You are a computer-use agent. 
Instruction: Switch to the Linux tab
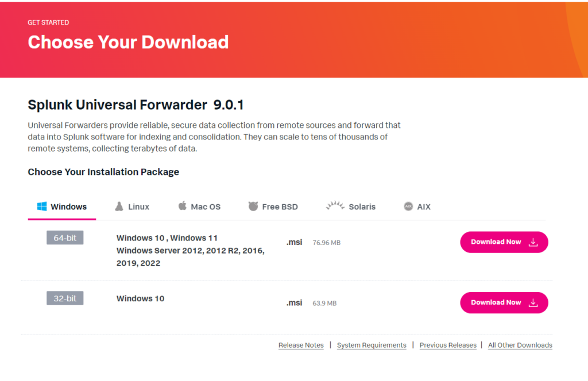[x=137, y=207]
